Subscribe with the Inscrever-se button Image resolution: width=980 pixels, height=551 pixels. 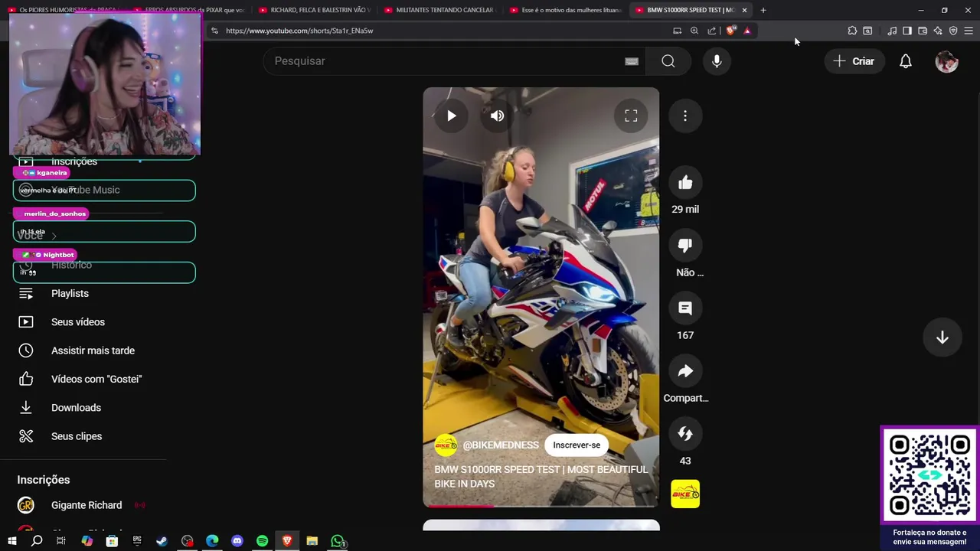(577, 445)
